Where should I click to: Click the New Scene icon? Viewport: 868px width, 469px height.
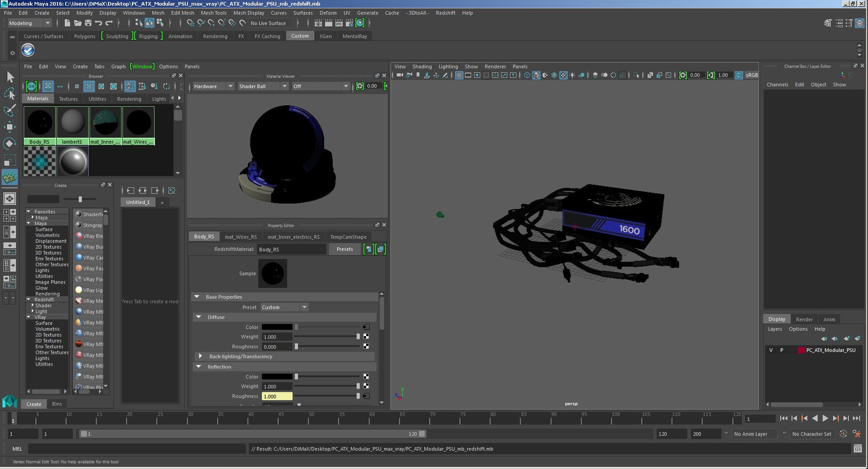coord(67,23)
